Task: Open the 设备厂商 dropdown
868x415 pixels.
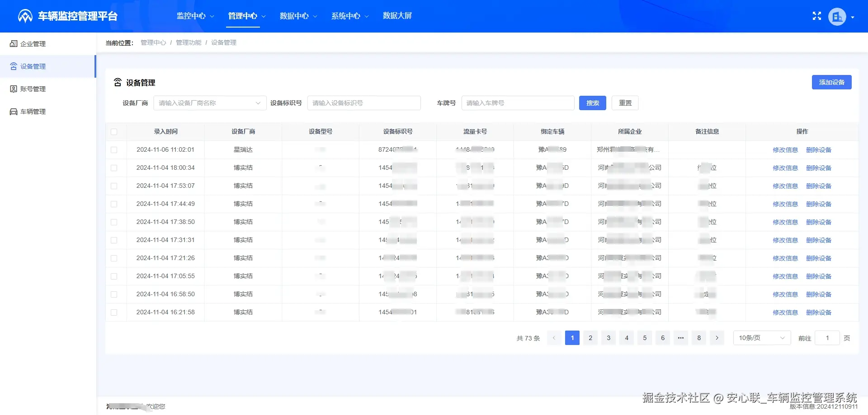Action: [x=209, y=103]
